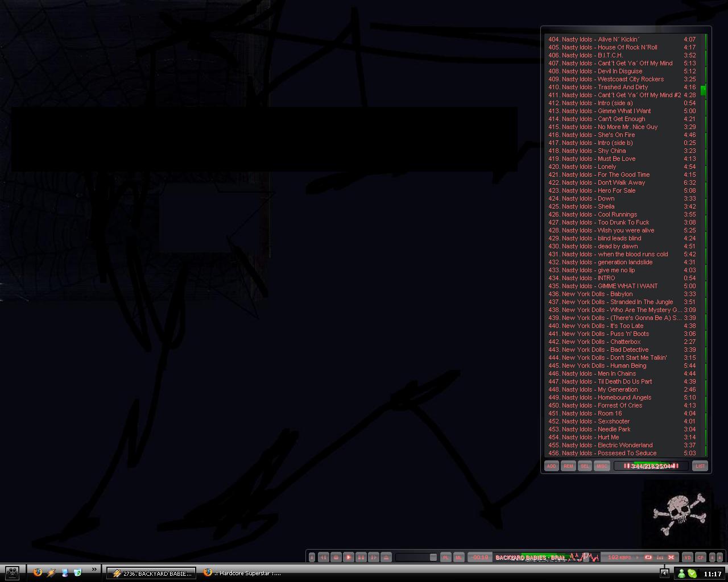Toggle the equalizer bars icon
This screenshot has width=728, height=582.
(x=660, y=558)
